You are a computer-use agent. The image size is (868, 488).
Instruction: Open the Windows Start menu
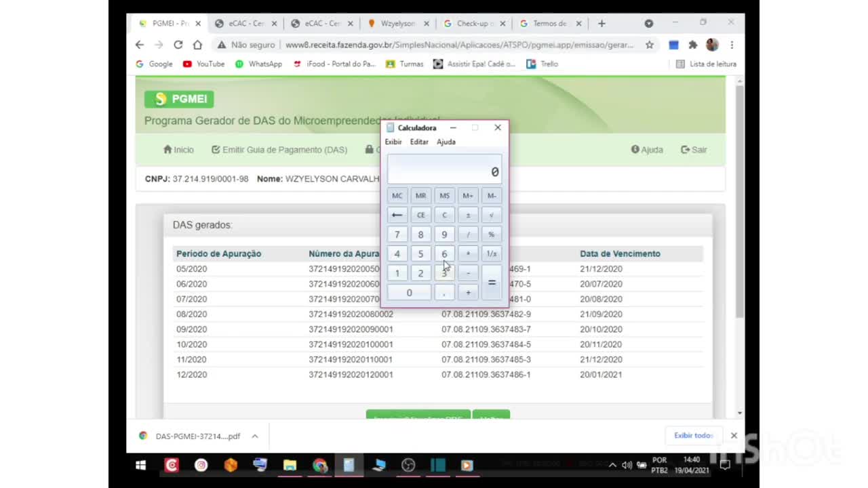click(x=140, y=465)
